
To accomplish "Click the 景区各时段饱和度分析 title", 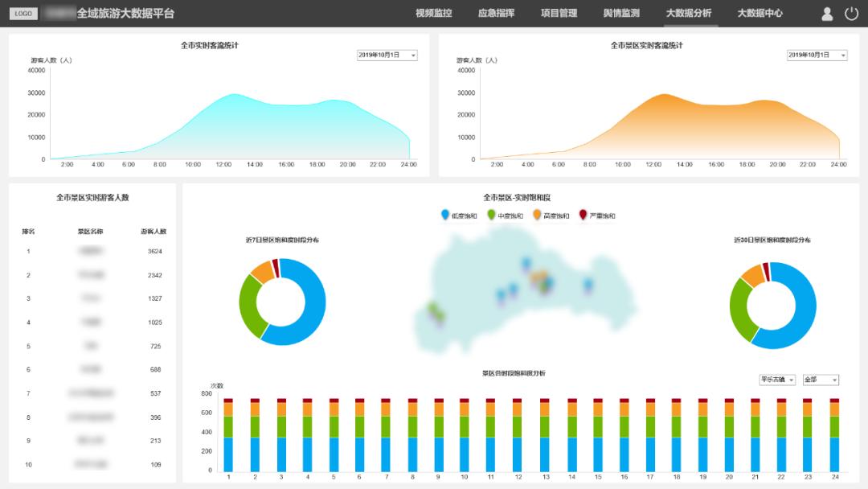I will [x=514, y=373].
